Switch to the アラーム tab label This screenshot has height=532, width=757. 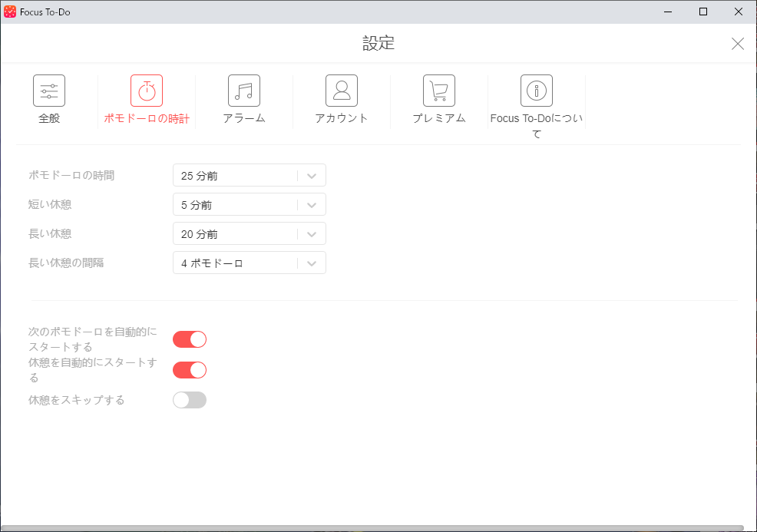[x=244, y=118]
